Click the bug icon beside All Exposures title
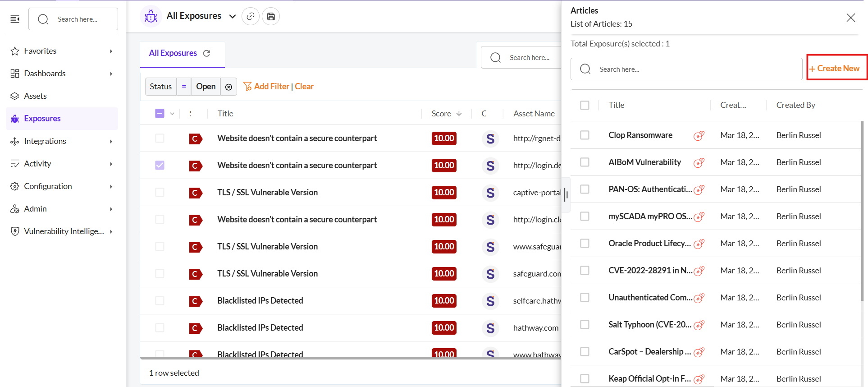Image resolution: width=868 pixels, height=387 pixels. pyautogui.click(x=151, y=17)
